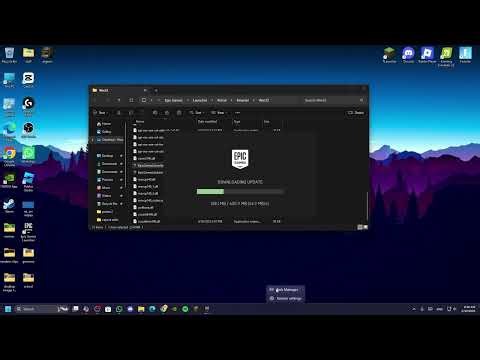This screenshot has width=480, height=360.
Task: Click the Epic Games logo in updater
Action: click(x=240, y=159)
